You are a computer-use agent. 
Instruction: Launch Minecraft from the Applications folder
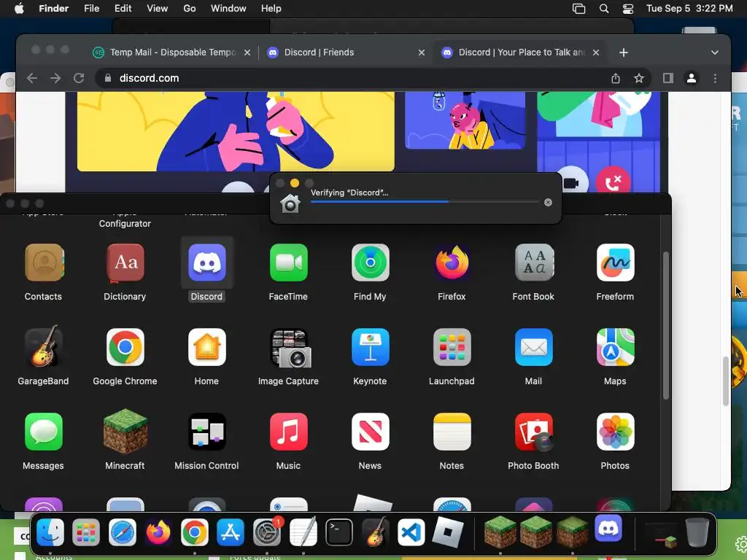125,432
